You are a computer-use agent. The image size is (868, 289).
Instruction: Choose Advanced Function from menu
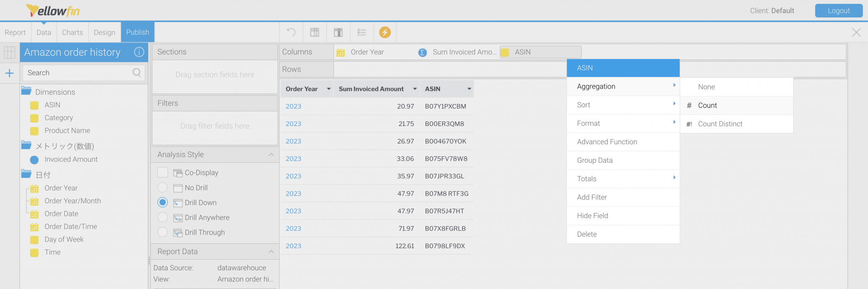click(x=623, y=142)
